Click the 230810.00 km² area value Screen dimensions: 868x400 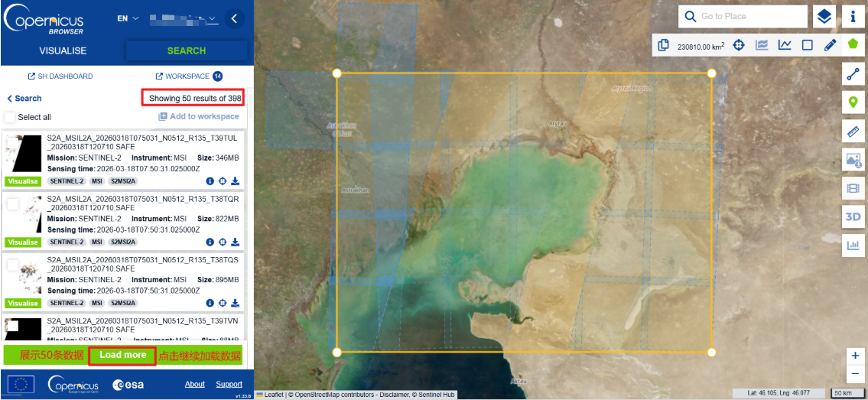[701, 47]
